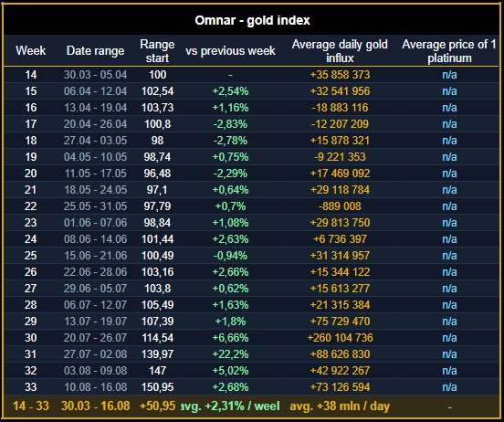Click week 33 row number
The image size is (504, 422).
tap(31, 387)
